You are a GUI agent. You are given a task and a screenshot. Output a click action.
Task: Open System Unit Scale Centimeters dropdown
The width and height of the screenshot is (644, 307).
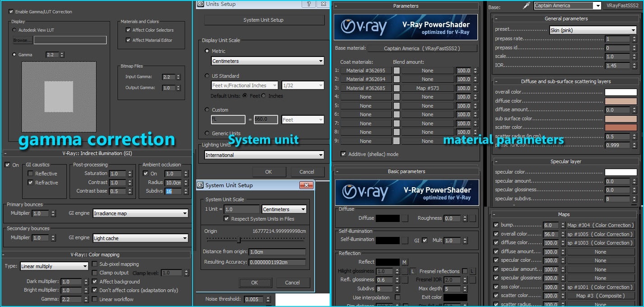point(284,209)
